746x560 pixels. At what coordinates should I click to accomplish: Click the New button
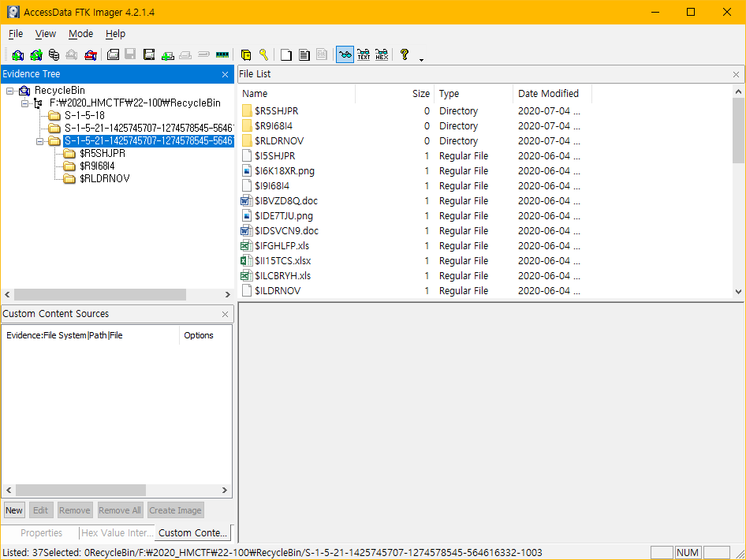13,510
